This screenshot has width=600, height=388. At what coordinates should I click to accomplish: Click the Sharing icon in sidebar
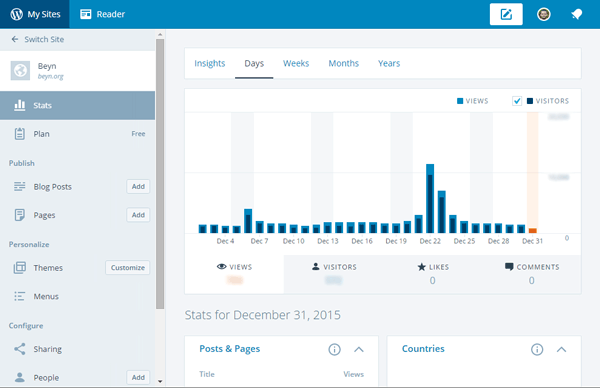tap(20, 349)
